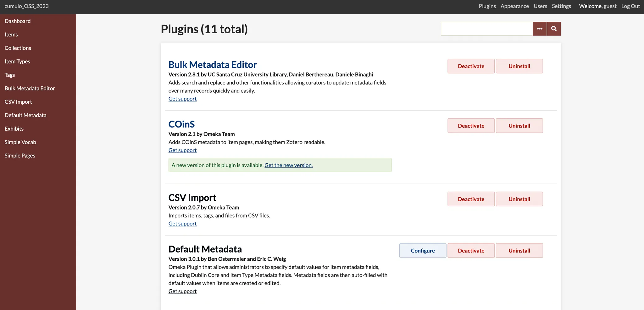This screenshot has width=644, height=310.
Task: Open Item Types sidebar entry
Action: 17,62
